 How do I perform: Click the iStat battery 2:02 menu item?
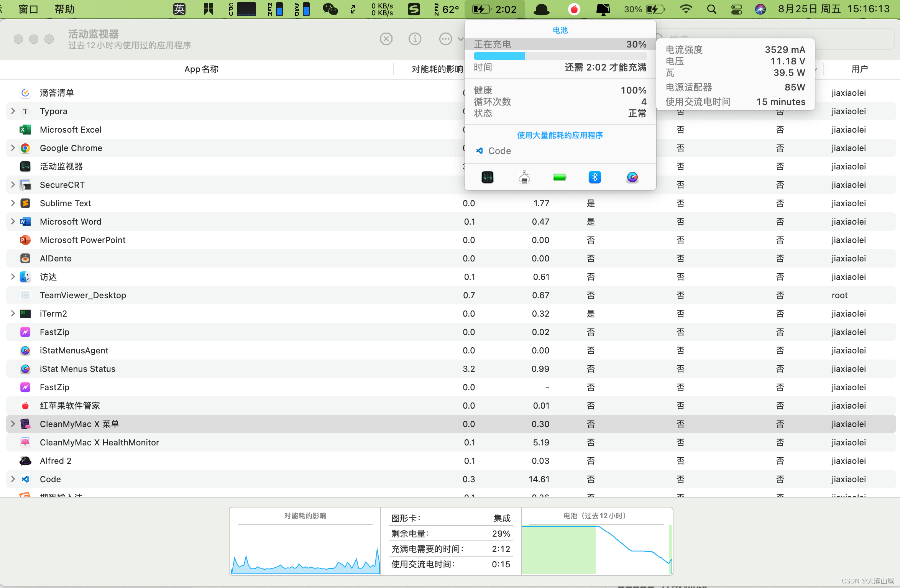point(494,9)
